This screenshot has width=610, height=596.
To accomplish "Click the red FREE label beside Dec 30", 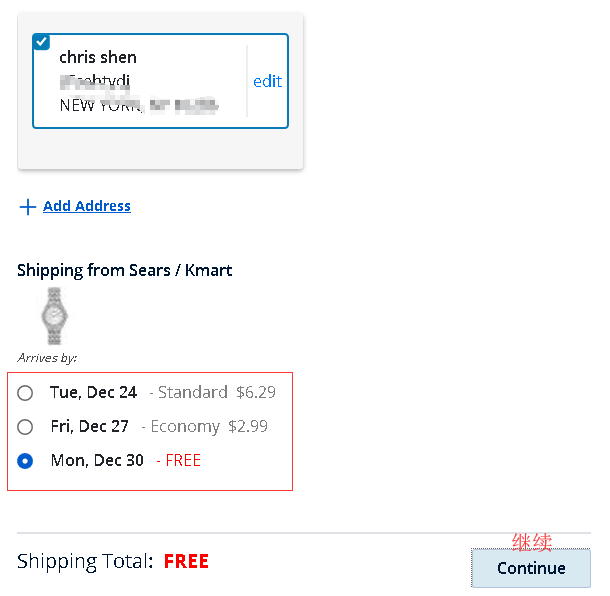I will click(183, 460).
